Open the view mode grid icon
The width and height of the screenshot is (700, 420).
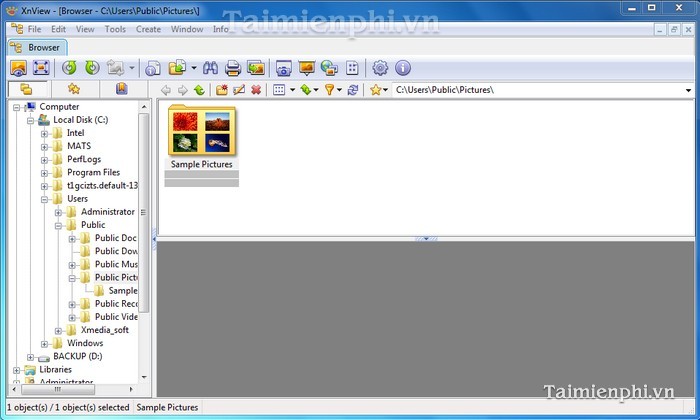pyautogui.click(x=279, y=90)
